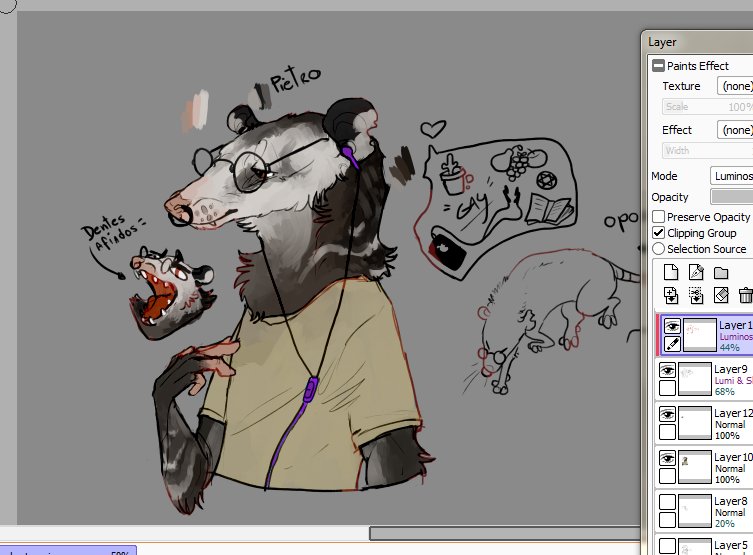Image resolution: width=753 pixels, height=555 pixels.
Task: Click the texture Scale slider
Action: coord(707,107)
